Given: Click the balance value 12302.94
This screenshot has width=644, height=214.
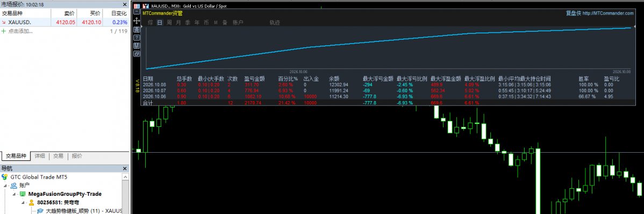Looking at the screenshot, I should pyautogui.click(x=339, y=84).
